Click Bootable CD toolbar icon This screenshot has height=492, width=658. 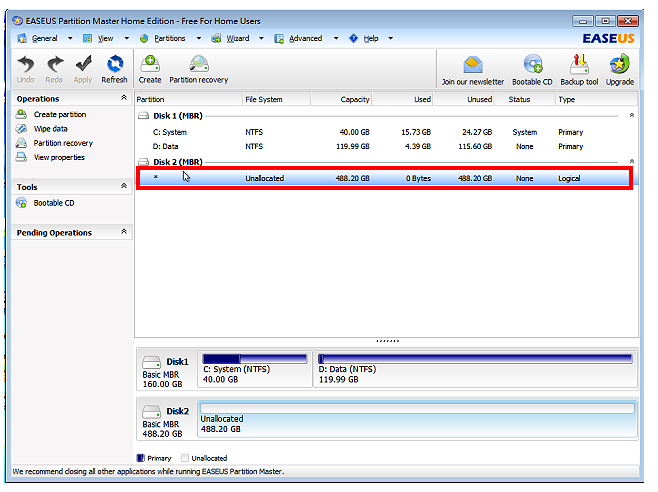(533, 65)
